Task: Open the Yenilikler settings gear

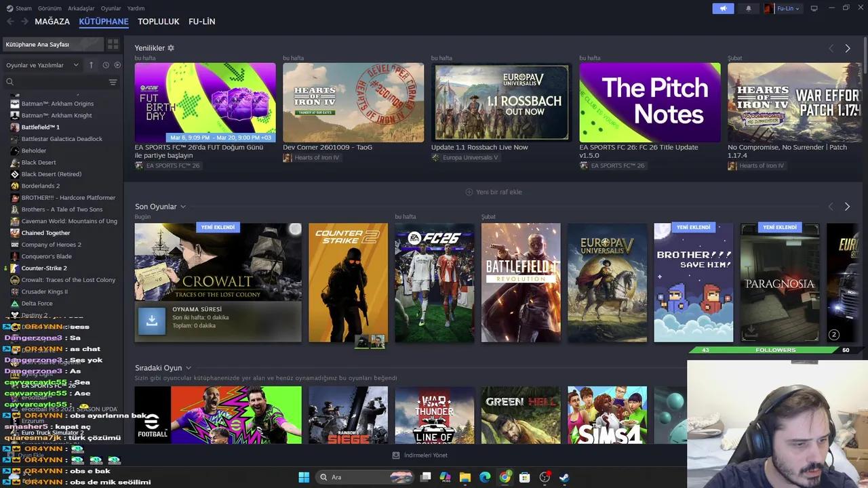Action: pos(171,48)
